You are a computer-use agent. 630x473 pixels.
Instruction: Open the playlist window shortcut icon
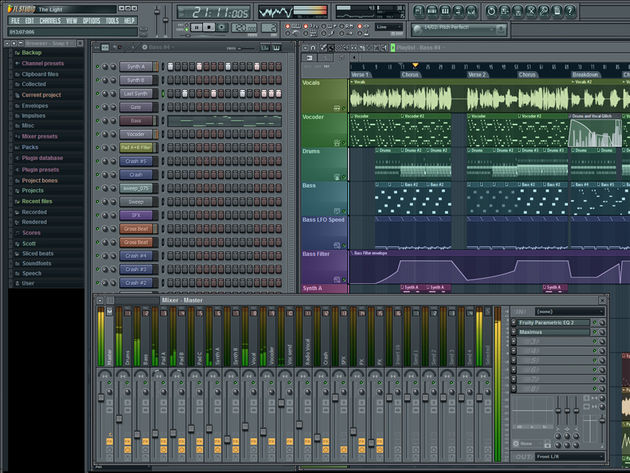click(419, 11)
